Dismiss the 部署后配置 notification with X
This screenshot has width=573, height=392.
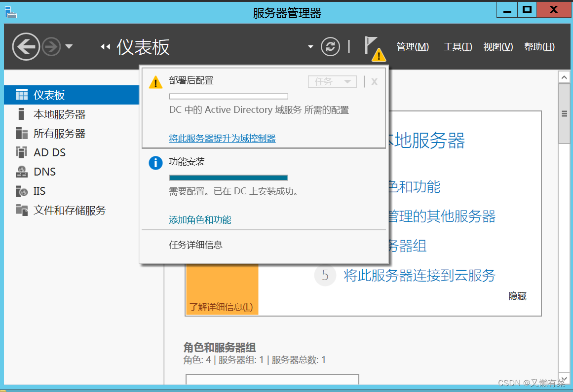coord(374,81)
